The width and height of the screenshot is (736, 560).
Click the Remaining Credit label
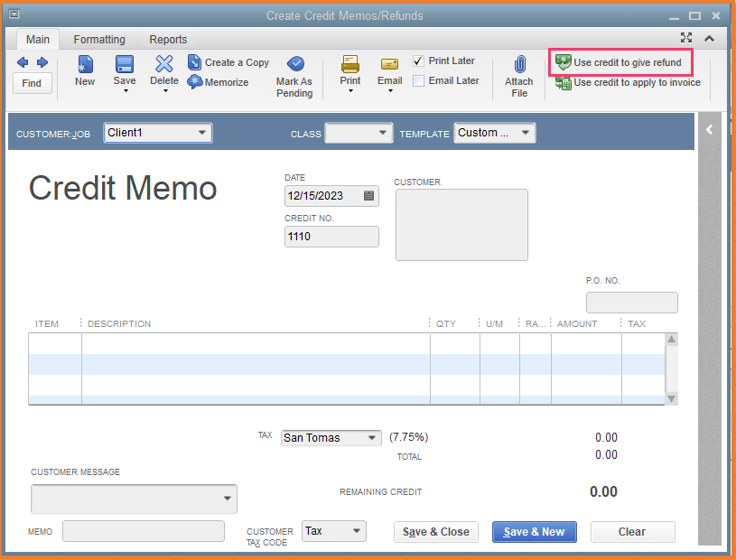(381, 492)
